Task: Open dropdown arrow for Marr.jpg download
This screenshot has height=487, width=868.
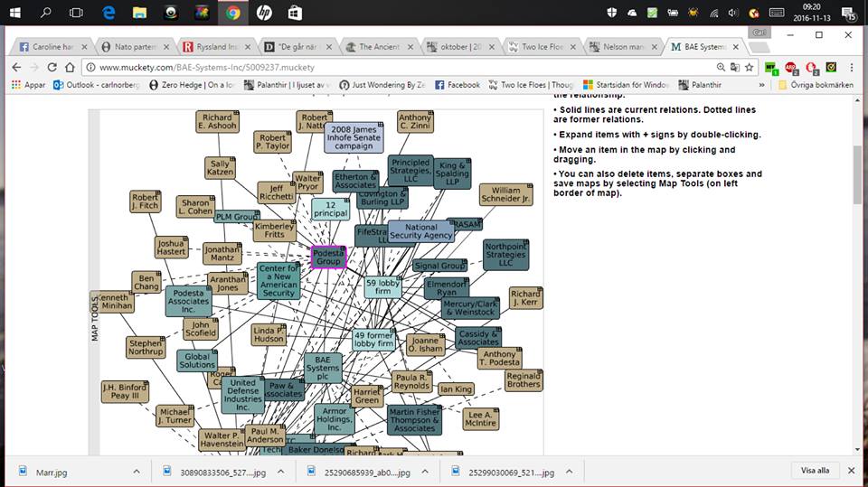Action: [x=137, y=471]
